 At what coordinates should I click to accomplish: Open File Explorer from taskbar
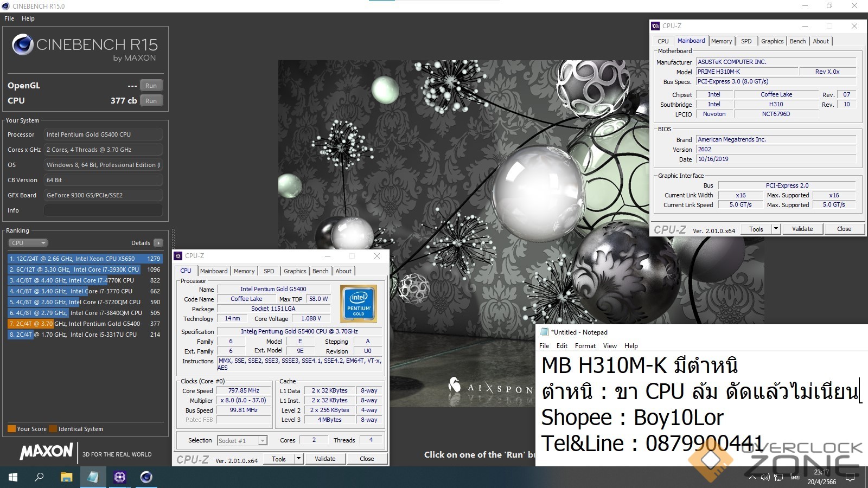pyautogui.click(x=66, y=477)
